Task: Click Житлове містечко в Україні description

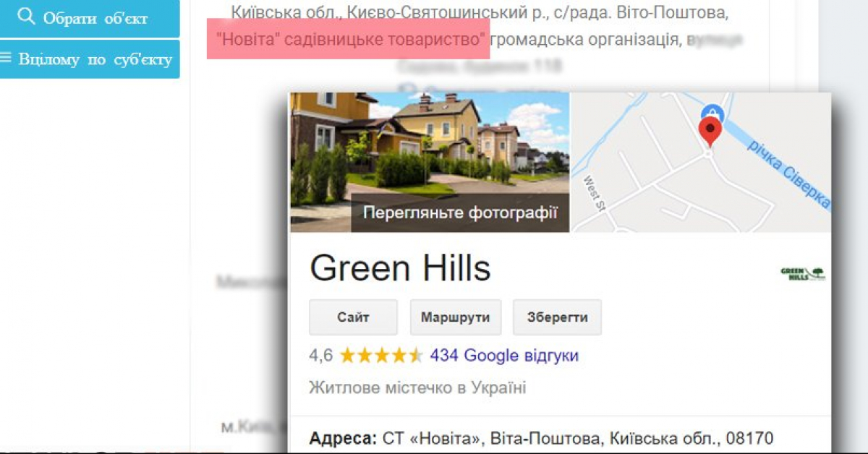Action: click(x=417, y=387)
